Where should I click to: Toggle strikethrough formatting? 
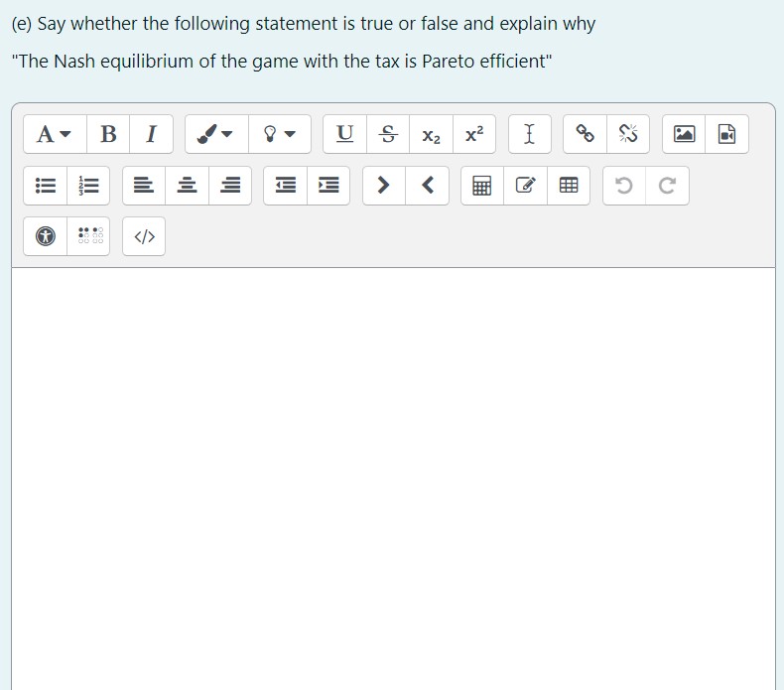pyautogui.click(x=388, y=134)
